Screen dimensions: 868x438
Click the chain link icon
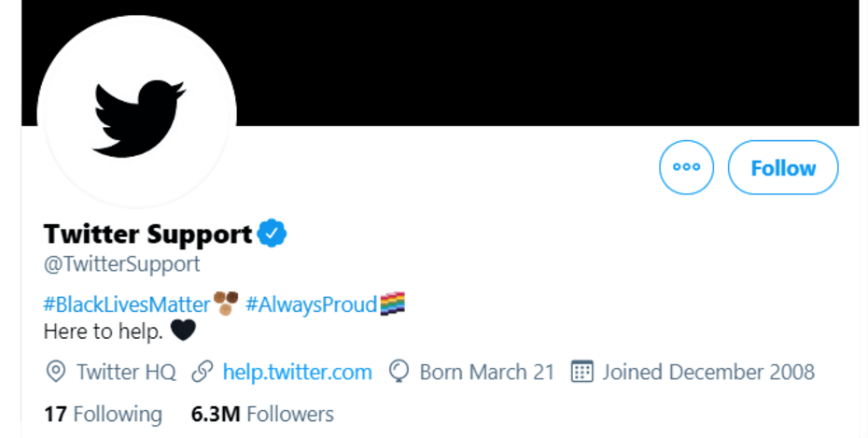click(202, 372)
